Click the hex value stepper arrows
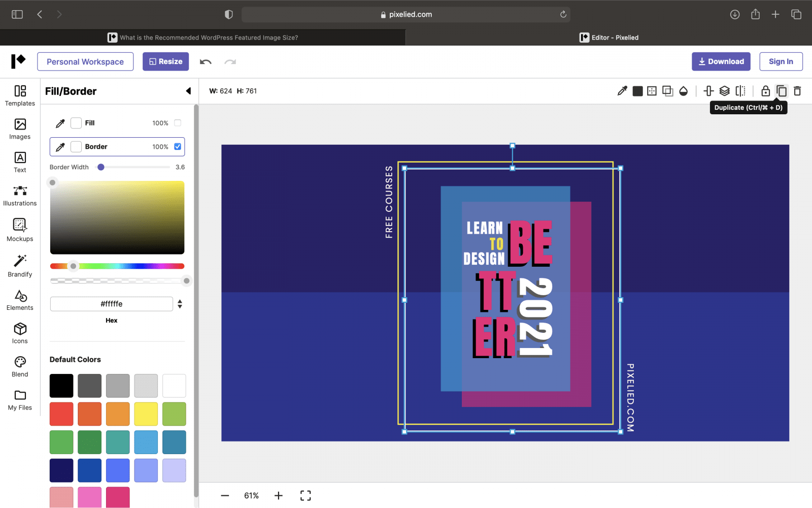Screen dimensions: 812x508 pyautogui.click(x=180, y=304)
